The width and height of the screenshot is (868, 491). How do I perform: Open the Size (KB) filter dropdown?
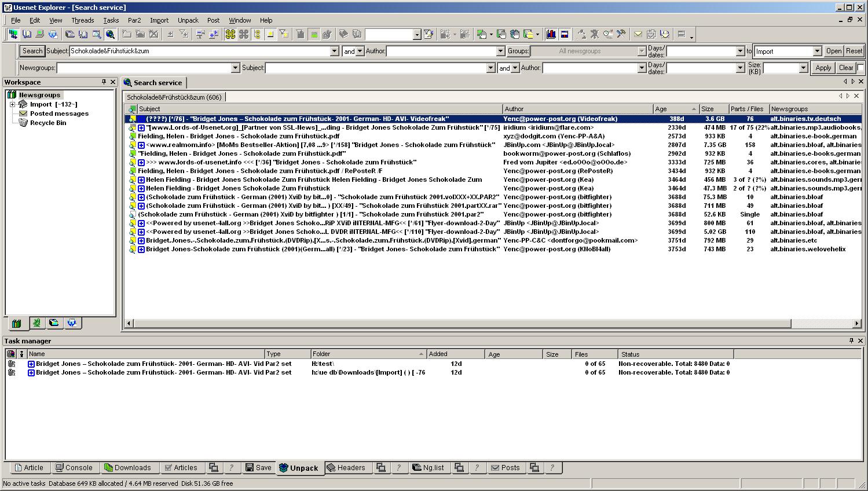(x=803, y=68)
